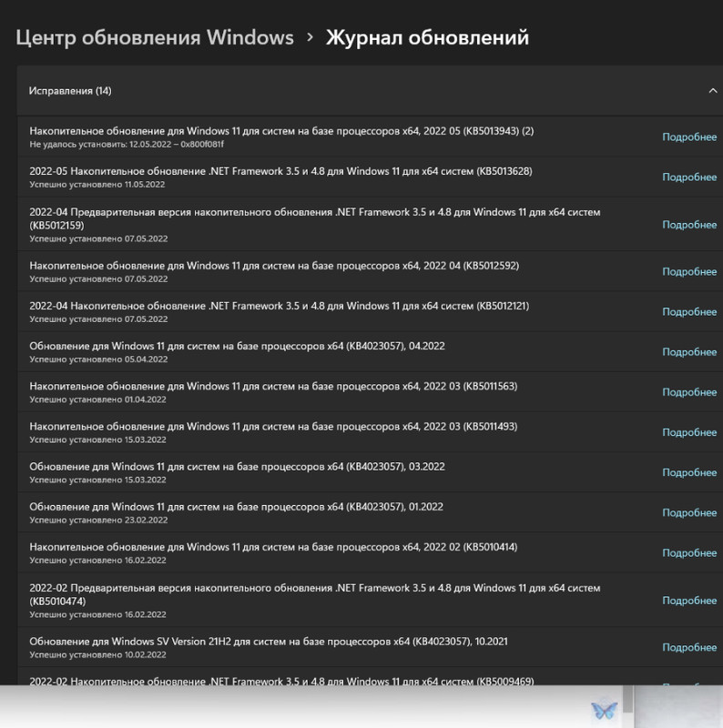The height and width of the screenshot is (728, 723).
Task: Open Подробнее for failed update KB5013943
Action: [689, 137]
